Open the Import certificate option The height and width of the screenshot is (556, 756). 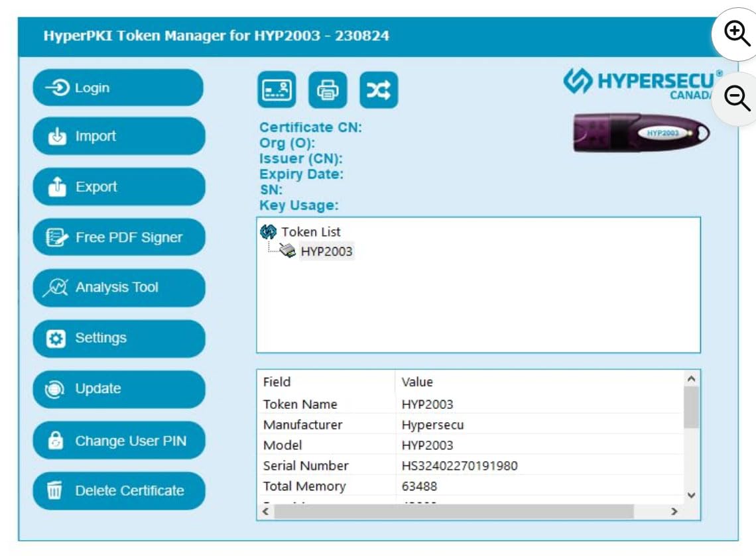119,137
